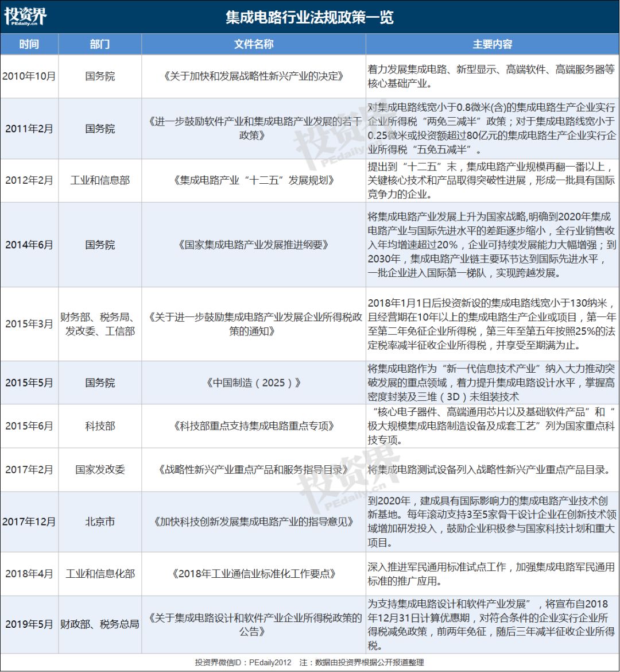Select the 时间 column header
Screen dimensions: 620x672
click(x=29, y=45)
